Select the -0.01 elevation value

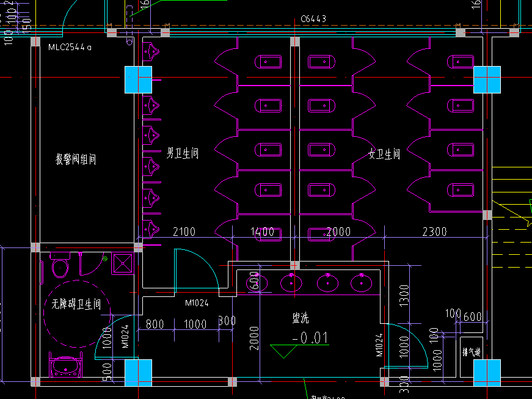tap(310, 337)
